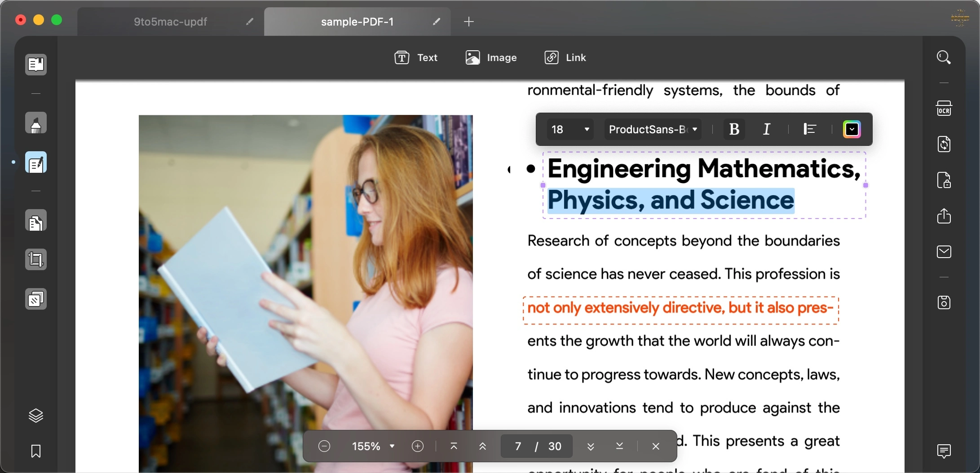The height and width of the screenshot is (473, 980).
Task: Click the search magnifier icon
Action: point(944,57)
